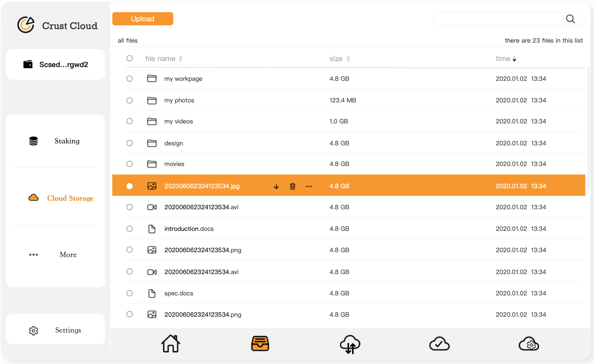Click inside the search input field

pyautogui.click(x=499, y=19)
